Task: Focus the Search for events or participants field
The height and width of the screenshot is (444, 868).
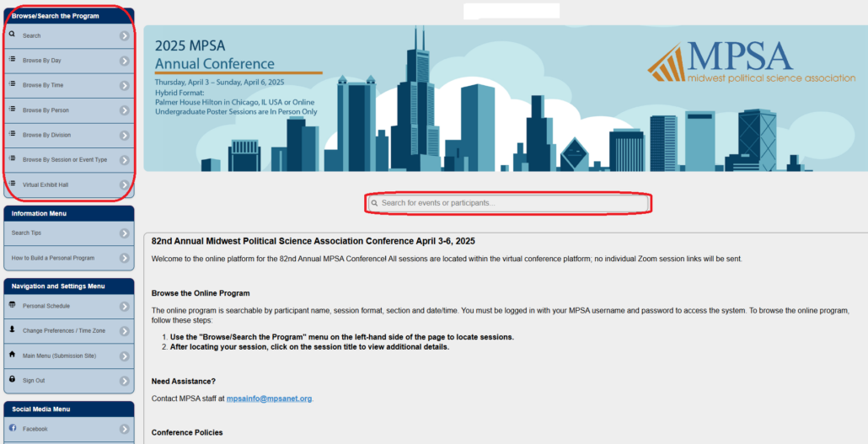Action: (x=507, y=203)
